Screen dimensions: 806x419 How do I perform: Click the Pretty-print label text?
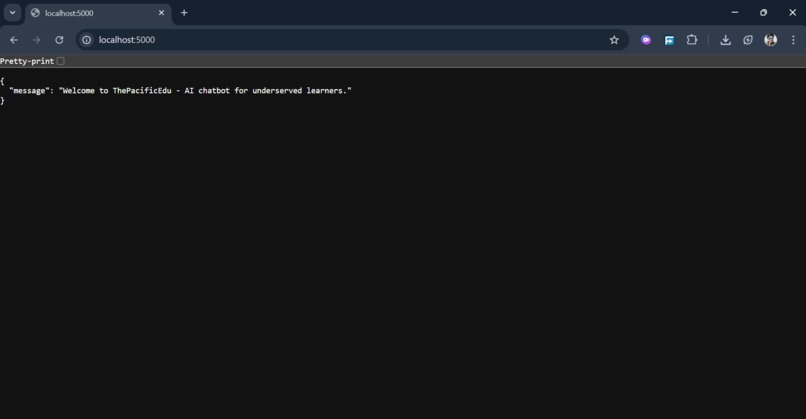[27, 61]
